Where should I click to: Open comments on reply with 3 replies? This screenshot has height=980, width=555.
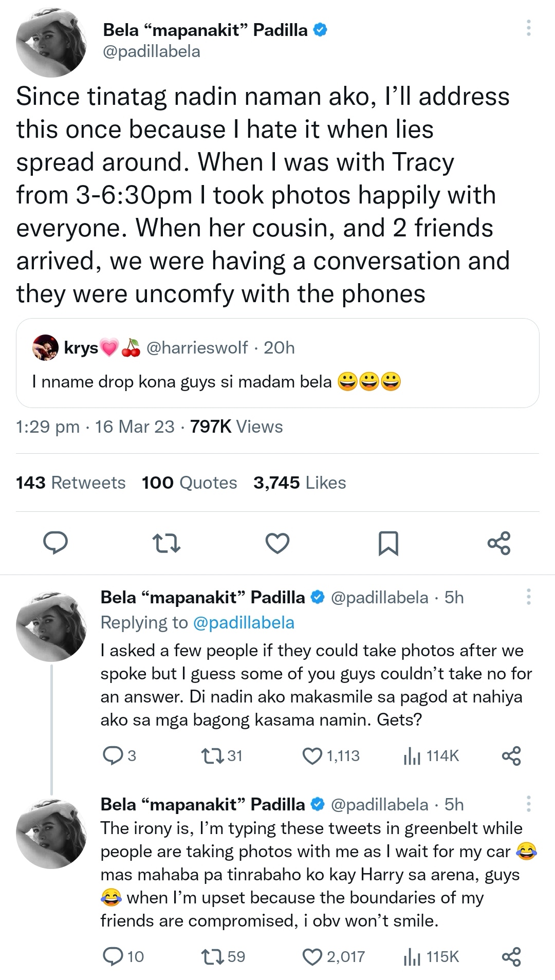pos(112,755)
